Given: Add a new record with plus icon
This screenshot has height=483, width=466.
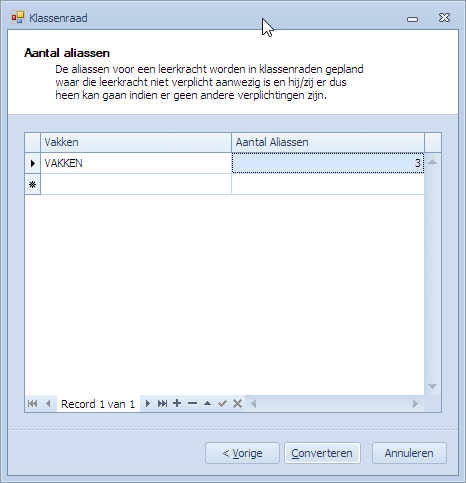Looking at the screenshot, I should (x=177, y=403).
